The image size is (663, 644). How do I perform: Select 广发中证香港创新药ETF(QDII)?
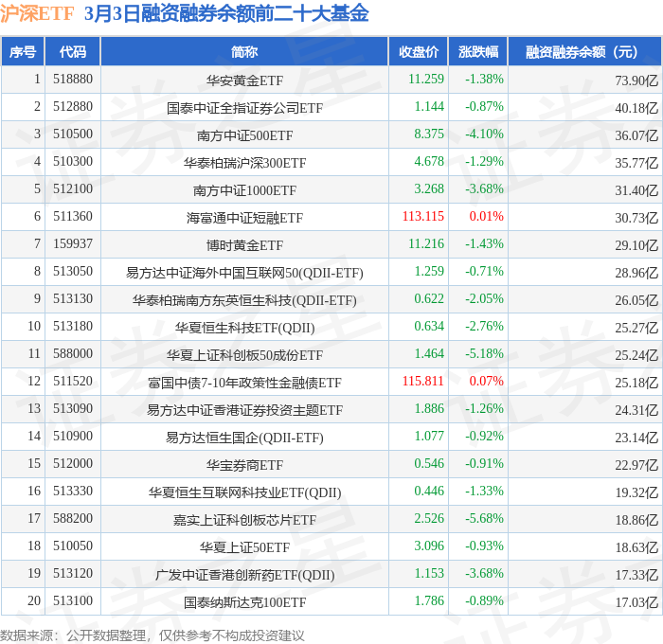(x=244, y=575)
